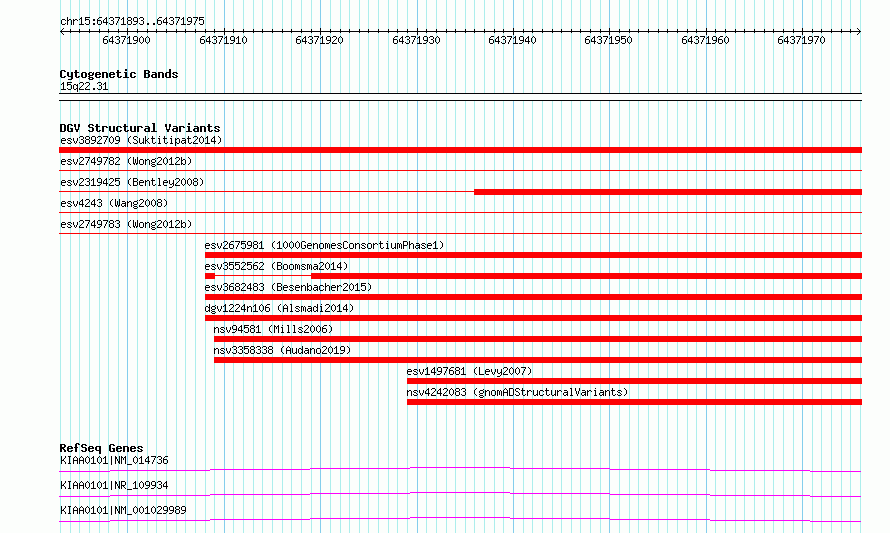Select the Cytogenetic Bands track title

(x=119, y=74)
